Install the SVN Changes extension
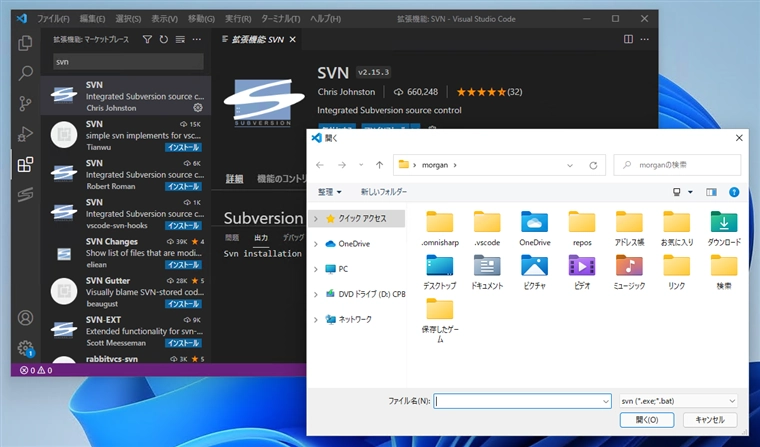 tap(183, 265)
